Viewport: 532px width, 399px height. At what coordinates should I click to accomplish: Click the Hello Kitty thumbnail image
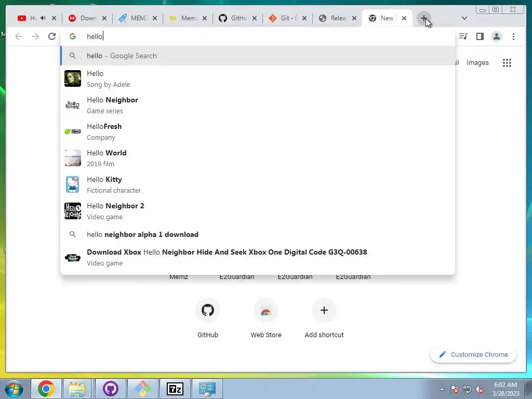coord(73,184)
